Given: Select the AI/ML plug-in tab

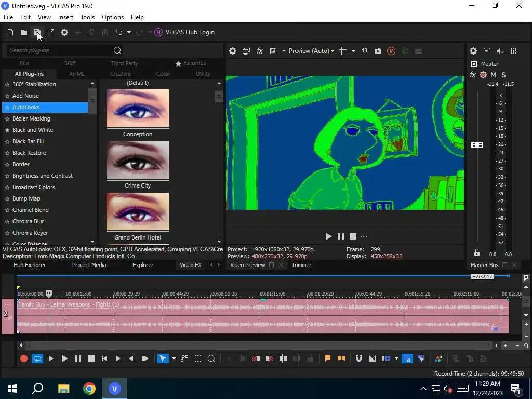Looking at the screenshot, I should (77, 74).
